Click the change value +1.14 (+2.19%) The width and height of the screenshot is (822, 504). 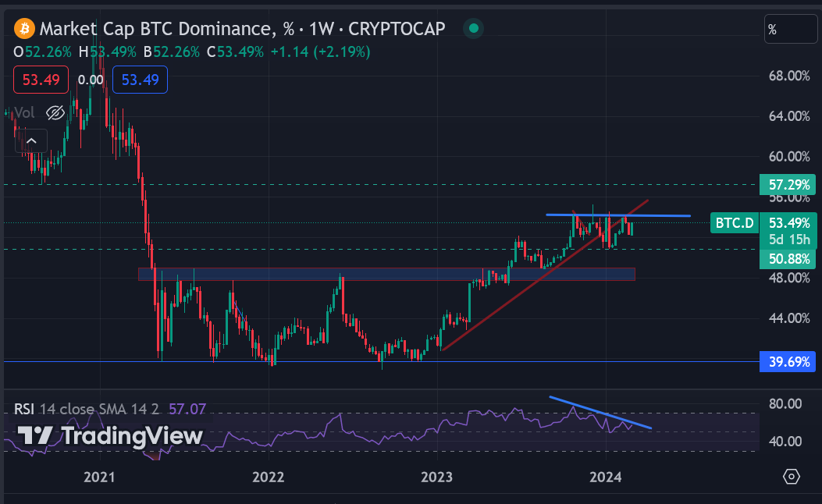click(320, 51)
